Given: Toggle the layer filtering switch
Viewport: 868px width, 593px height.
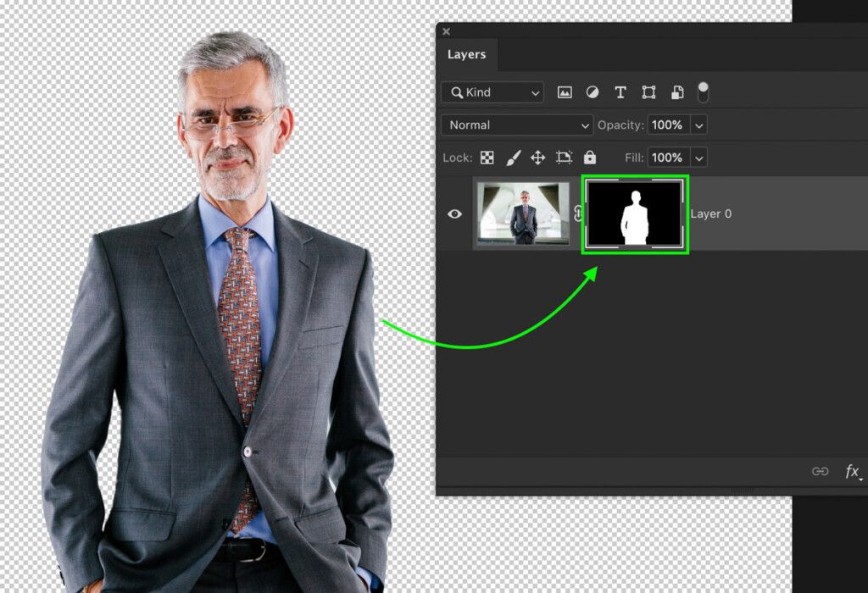Looking at the screenshot, I should point(703,91).
